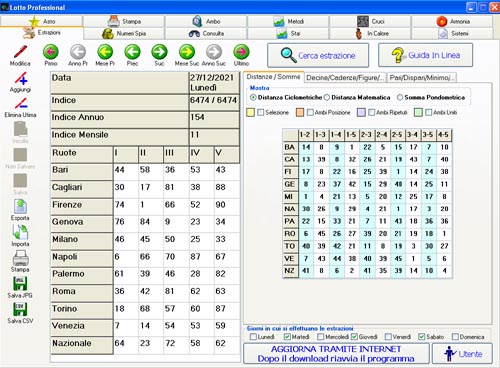
Task: Click the yellow Selezione color swatch
Action: (250, 113)
